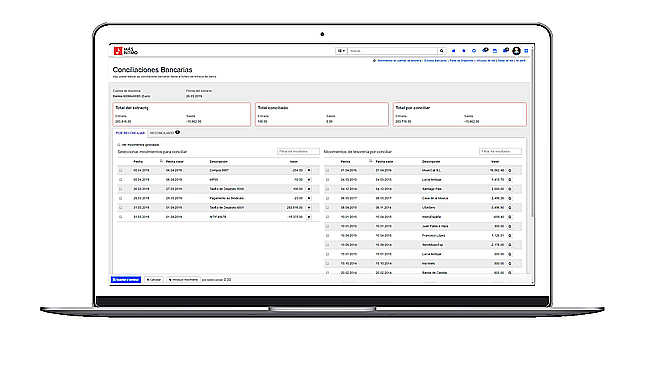This screenshot has height=365, width=650.
Task: Click the eye icon on the RECONCILIADO tab
Action: coord(177,133)
